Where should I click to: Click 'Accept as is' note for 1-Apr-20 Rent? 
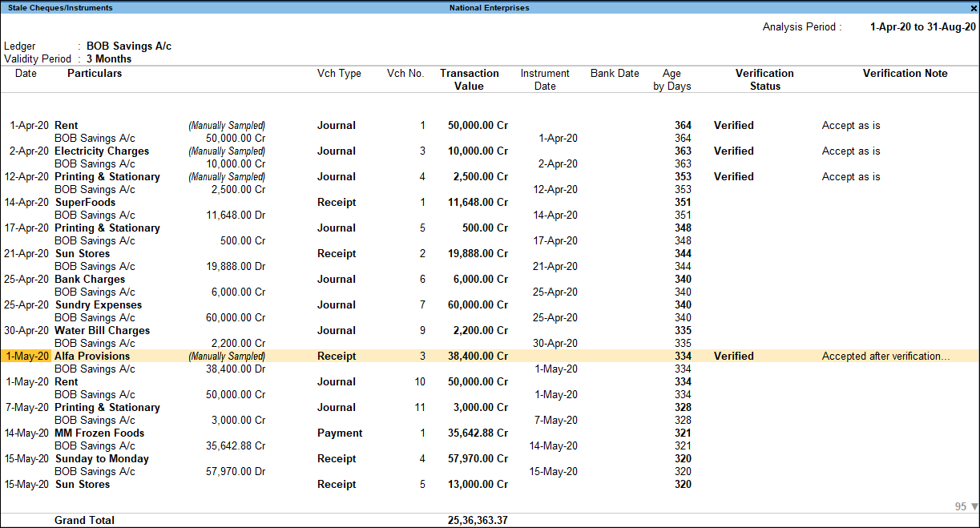[x=851, y=126]
